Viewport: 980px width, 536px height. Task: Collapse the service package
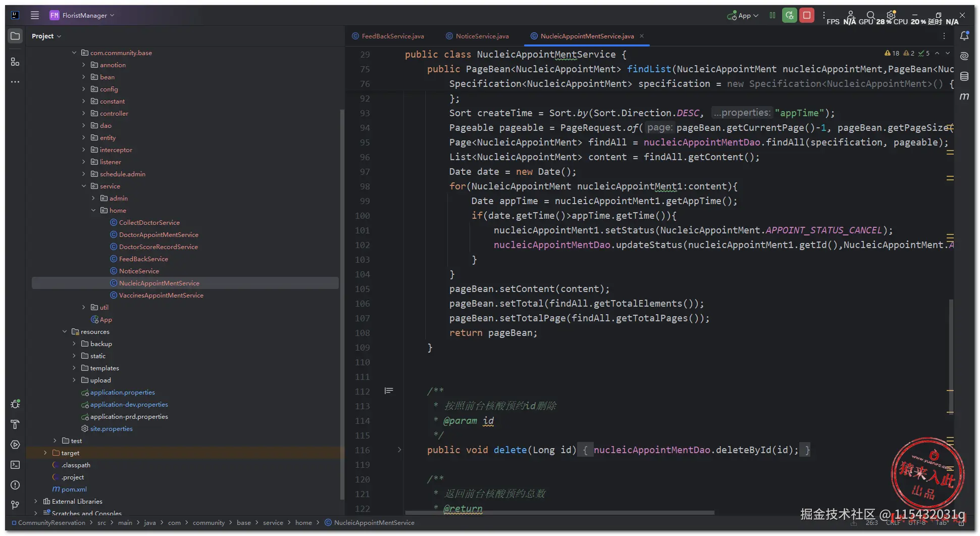[x=84, y=186]
